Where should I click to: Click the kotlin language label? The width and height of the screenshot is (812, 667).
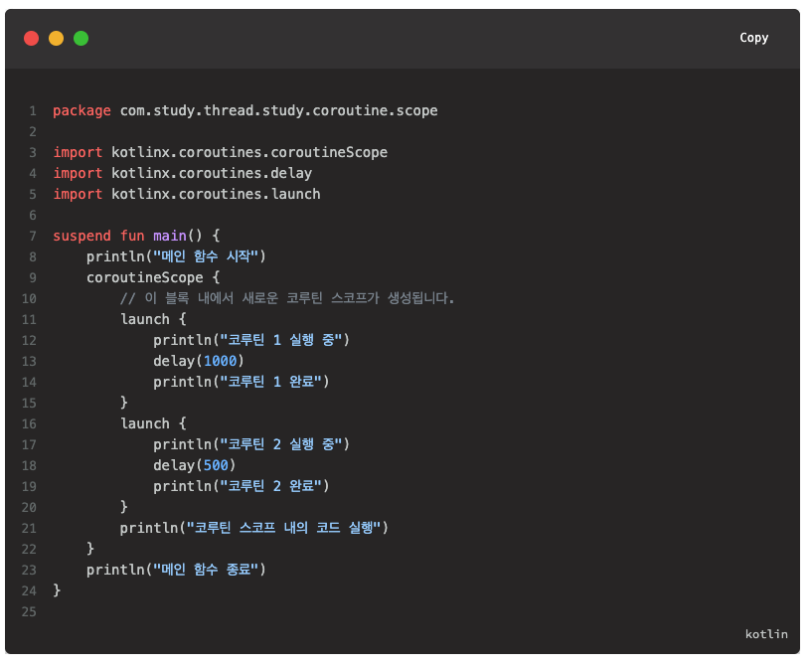point(766,634)
